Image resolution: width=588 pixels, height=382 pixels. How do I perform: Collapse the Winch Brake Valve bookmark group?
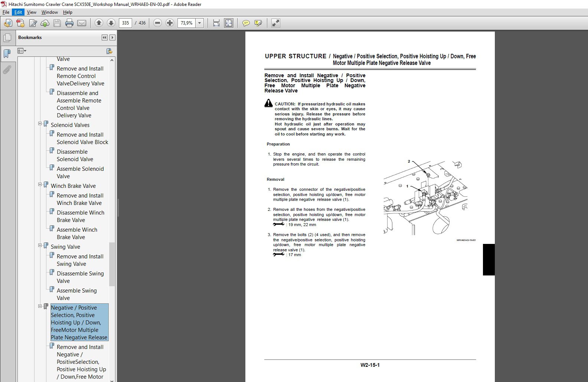[40, 185]
